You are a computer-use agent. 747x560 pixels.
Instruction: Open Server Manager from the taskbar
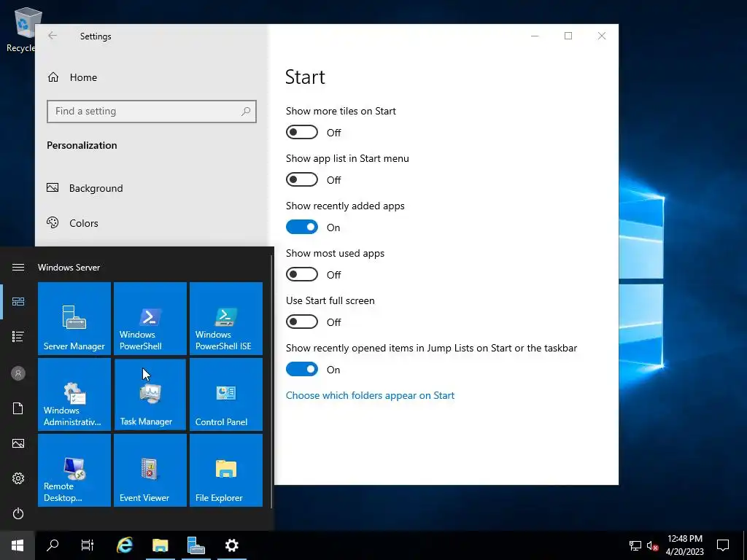click(x=196, y=545)
